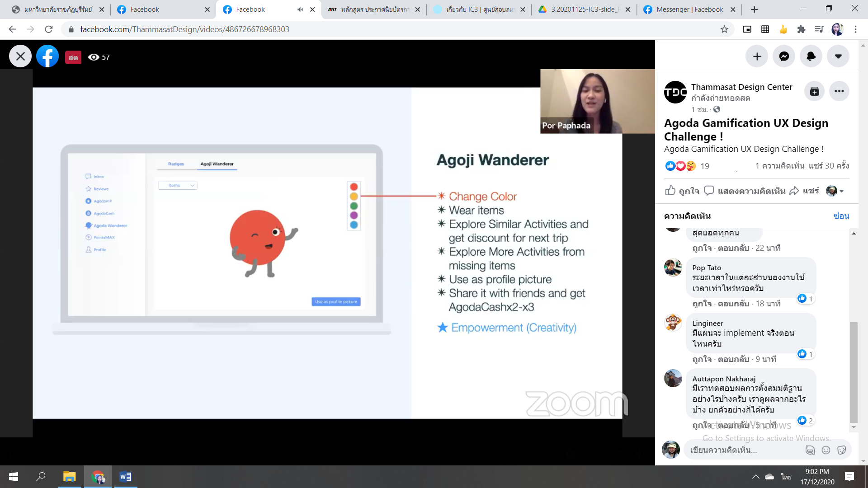
Task: Open a new browser tab
Action: click(754, 9)
